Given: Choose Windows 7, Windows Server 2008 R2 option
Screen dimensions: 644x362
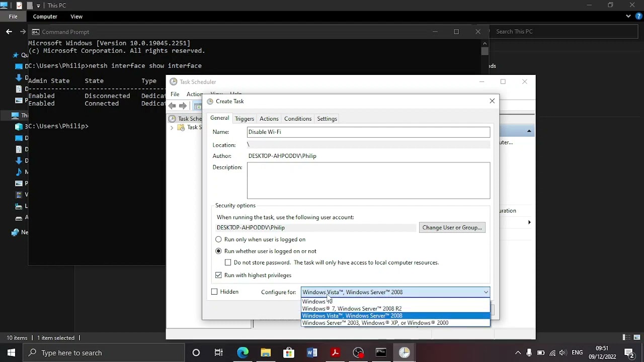Looking at the screenshot, I should (395, 309).
